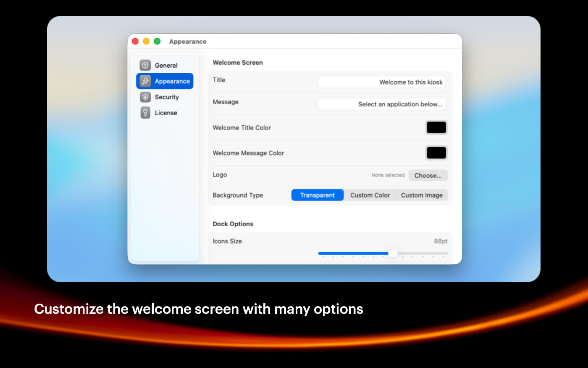Image resolution: width=588 pixels, height=368 pixels.
Task: Go to the License text label in sidebar
Action: click(166, 113)
